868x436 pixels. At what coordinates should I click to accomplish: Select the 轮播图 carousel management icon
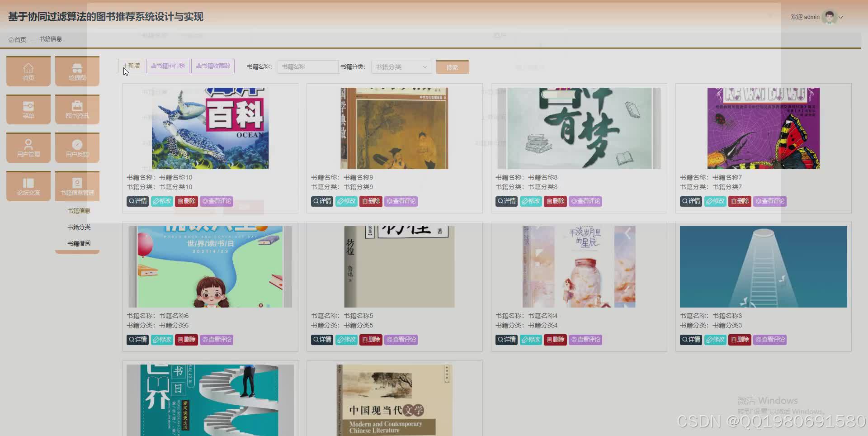(x=77, y=71)
